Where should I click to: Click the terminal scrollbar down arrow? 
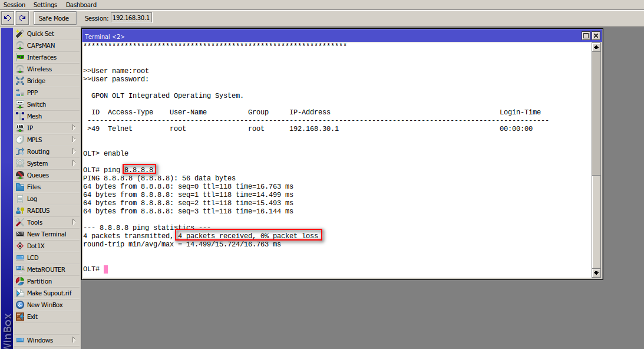click(596, 273)
